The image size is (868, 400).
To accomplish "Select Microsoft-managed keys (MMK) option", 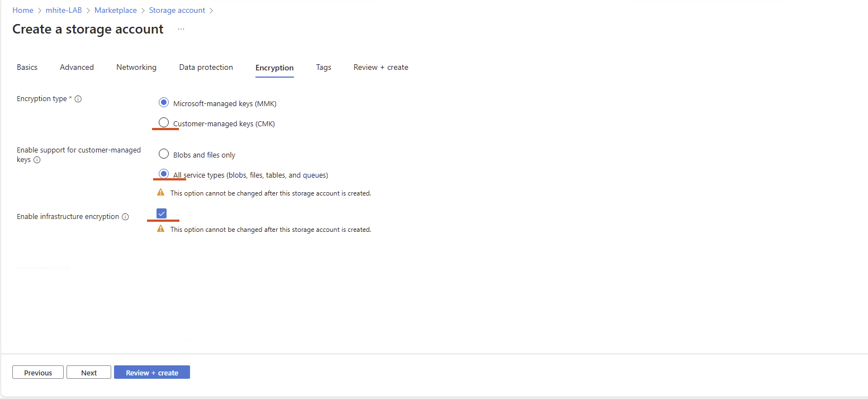I will pos(164,103).
